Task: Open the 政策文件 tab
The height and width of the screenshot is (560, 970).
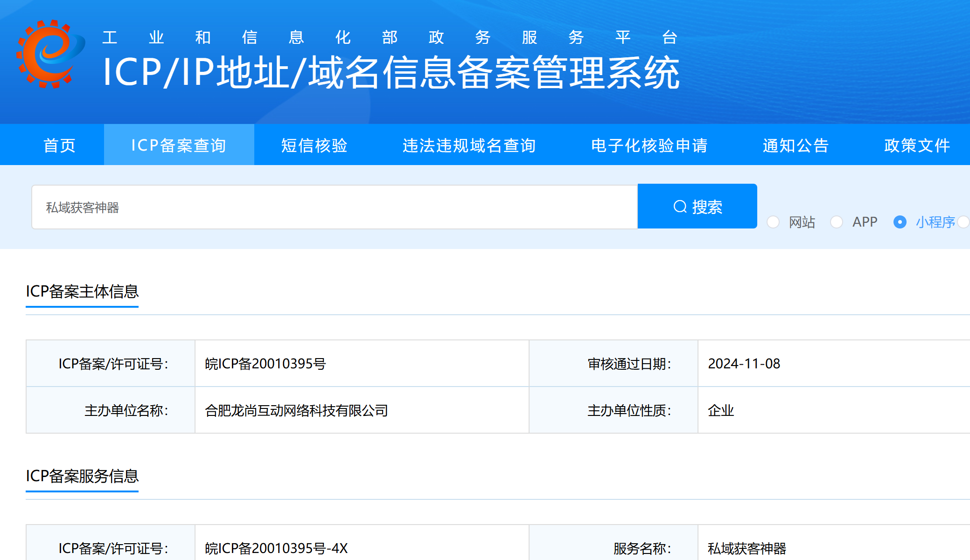Action: [x=917, y=145]
